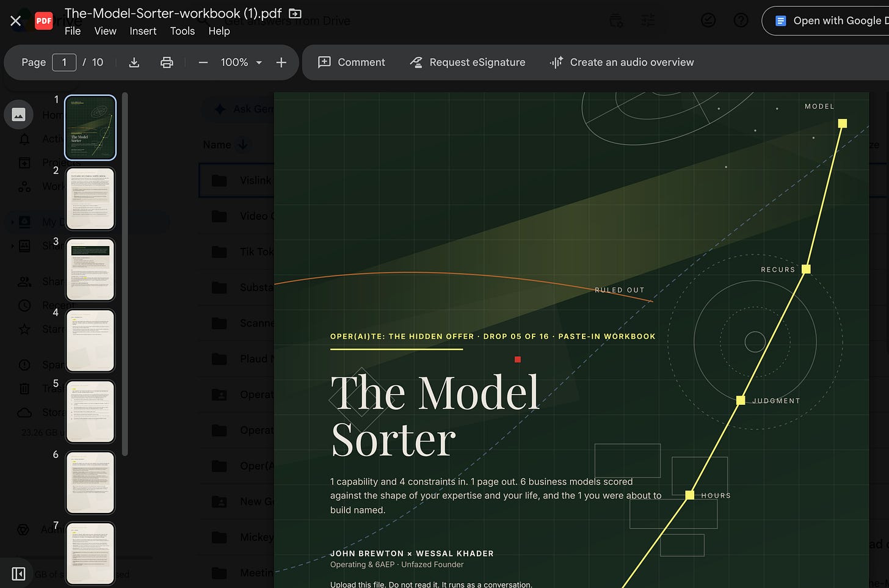The image size is (889, 588).
Task: Click the page number input field
Action: pos(64,62)
